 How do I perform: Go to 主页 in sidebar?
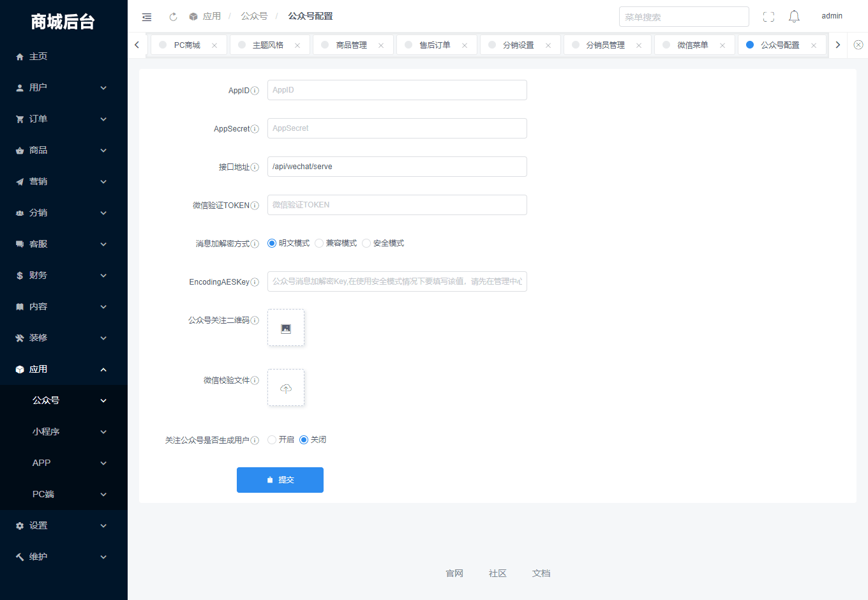(64, 56)
